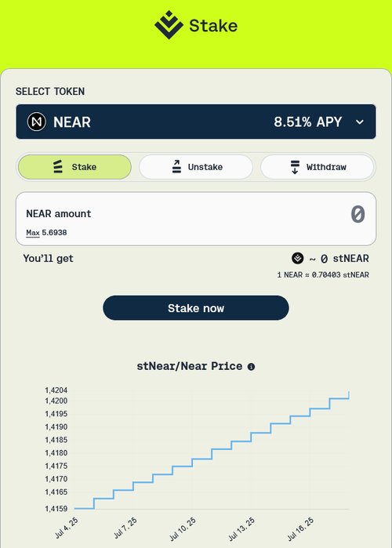392x548 pixels.
Task: Click the NEAR token round logo icon
Action: (37, 122)
